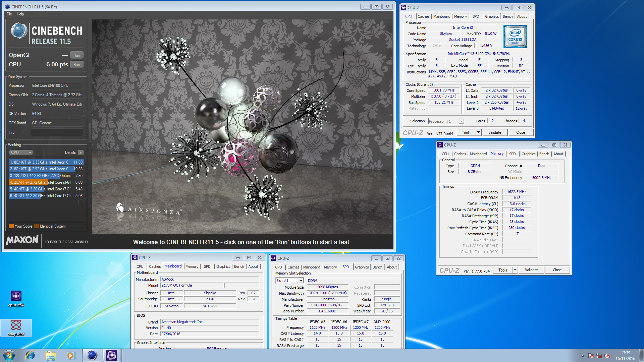This screenshot has width=644, height=362.
Task: Select ranking row 6 Intel Core i7 5.06
Action: click(x=46, y=196)
